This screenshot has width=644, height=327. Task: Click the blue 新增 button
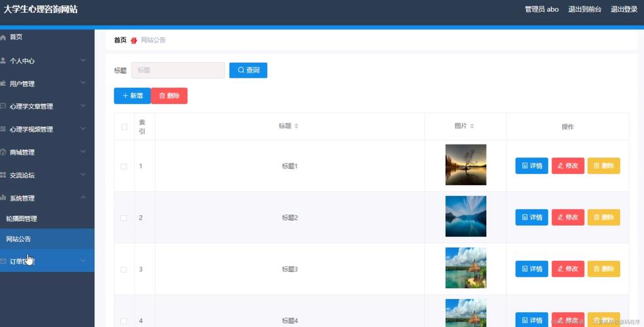[x=132, y=95]
